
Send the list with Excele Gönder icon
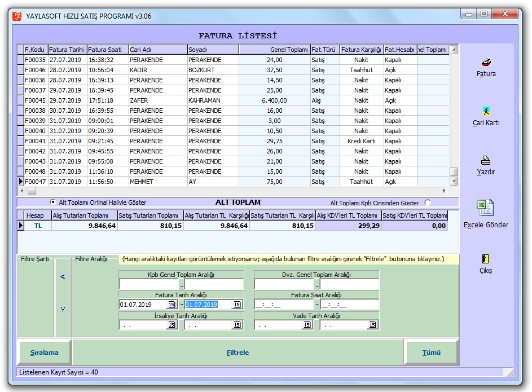coord(486,208)
